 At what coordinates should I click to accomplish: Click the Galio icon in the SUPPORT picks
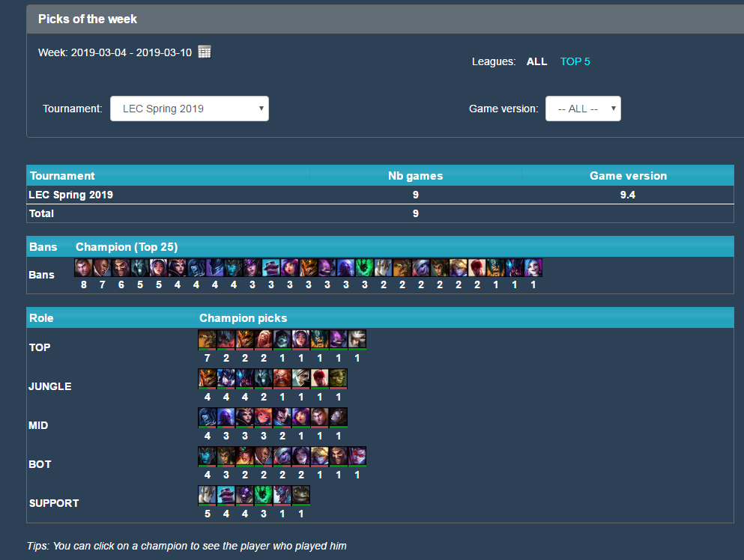click(208, 495)
